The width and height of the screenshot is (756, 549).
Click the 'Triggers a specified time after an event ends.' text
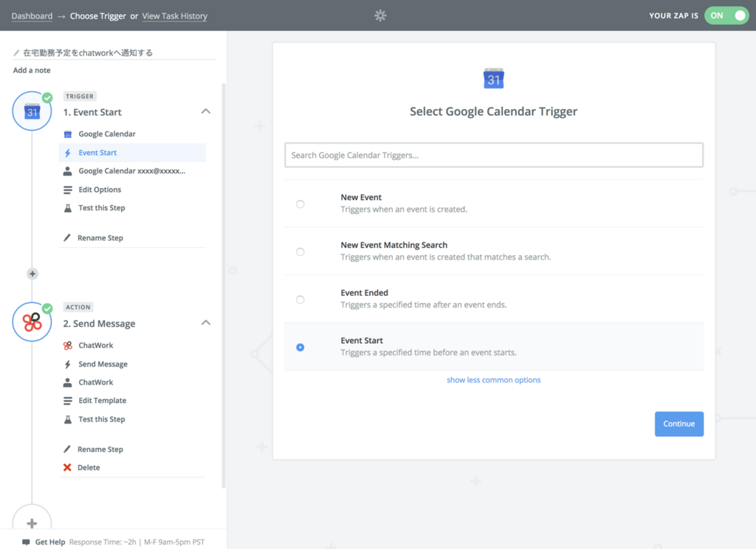[x=424, y=305]
